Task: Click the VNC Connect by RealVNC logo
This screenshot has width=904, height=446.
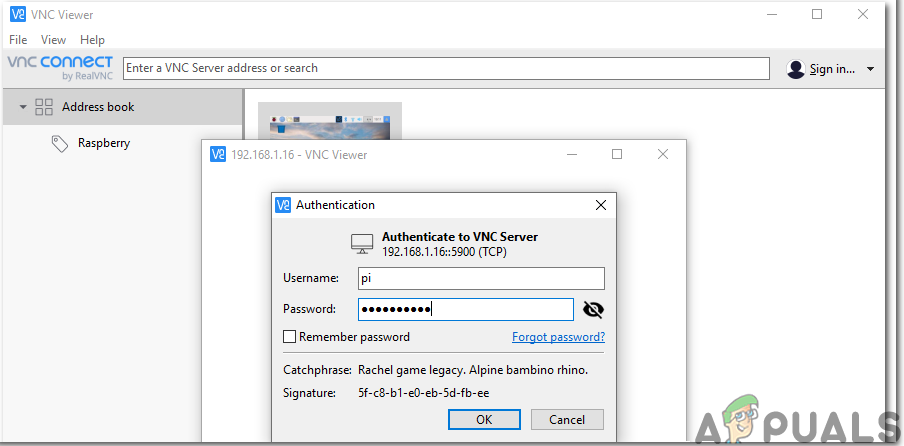Action: pos(62,68)
